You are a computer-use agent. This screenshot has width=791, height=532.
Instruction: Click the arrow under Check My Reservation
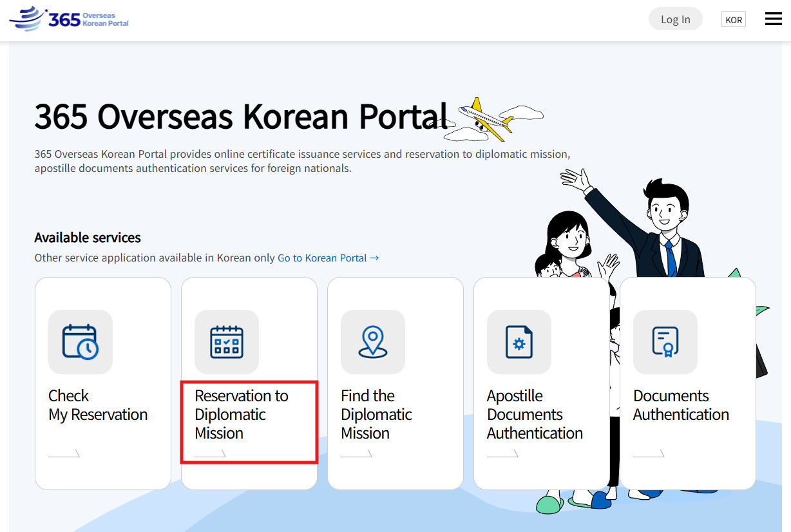[x=64, y=453]
